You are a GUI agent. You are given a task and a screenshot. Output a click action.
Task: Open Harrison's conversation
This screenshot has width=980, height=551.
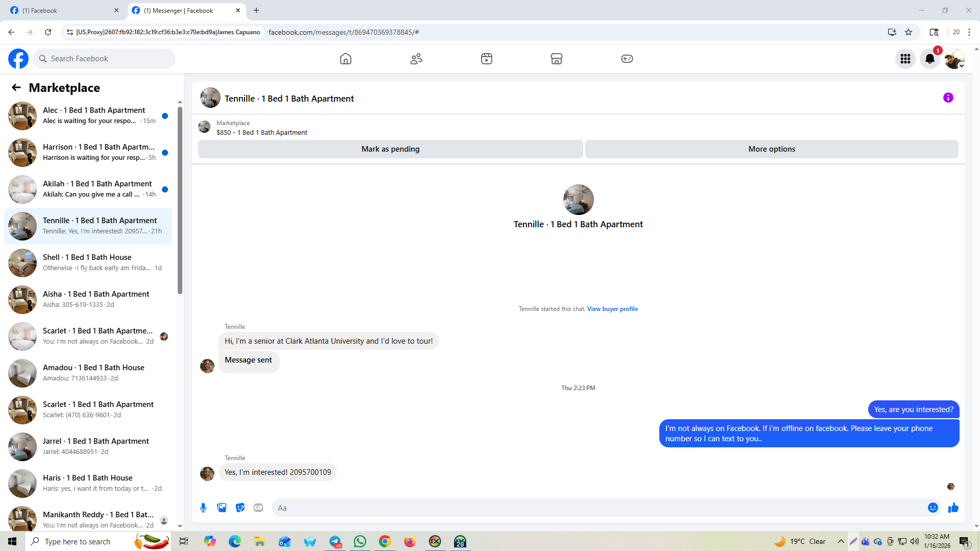coord(88,153)
